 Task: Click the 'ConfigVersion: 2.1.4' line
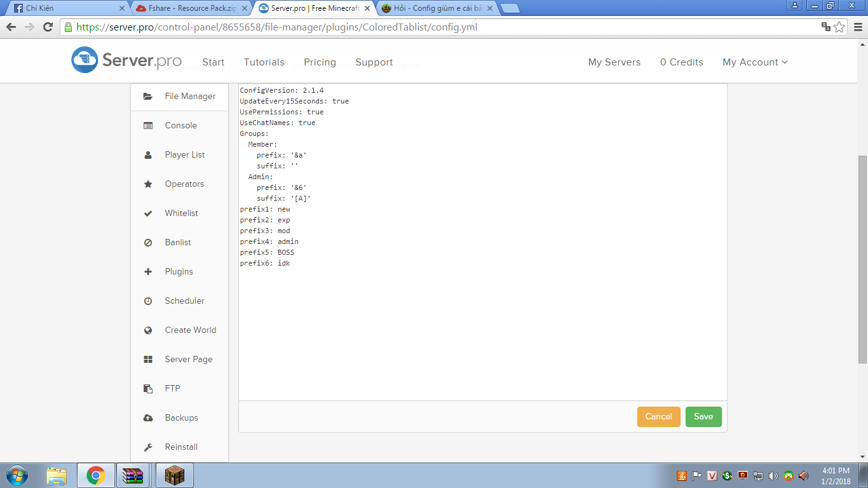point(281,90)
